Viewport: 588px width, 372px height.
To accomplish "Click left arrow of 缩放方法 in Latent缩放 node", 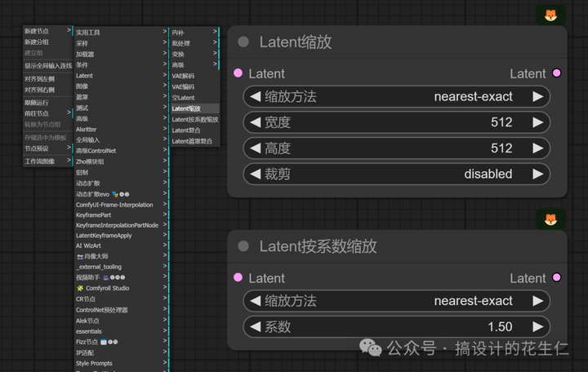I will click(x=256, y=96).
